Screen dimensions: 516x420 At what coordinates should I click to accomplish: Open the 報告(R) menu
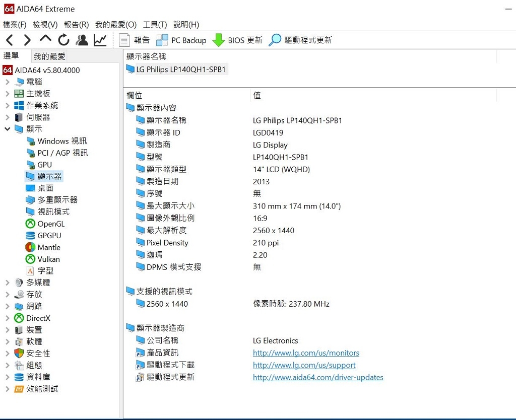tap(77, 25)
